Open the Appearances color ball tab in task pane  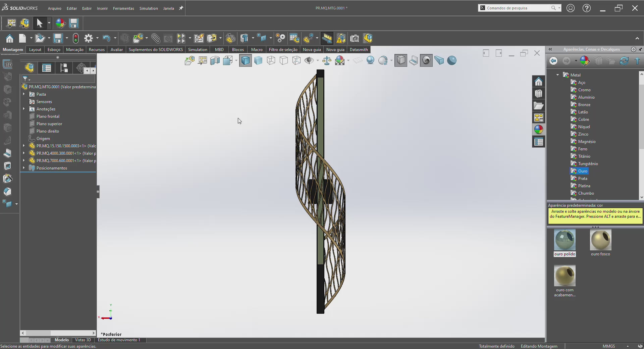538,130
